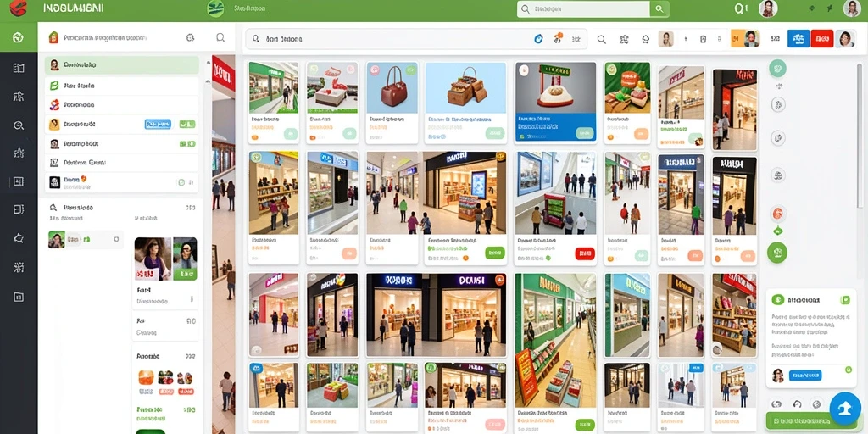Click the speech bubble icon in the dark sidebar

(19, 238)
